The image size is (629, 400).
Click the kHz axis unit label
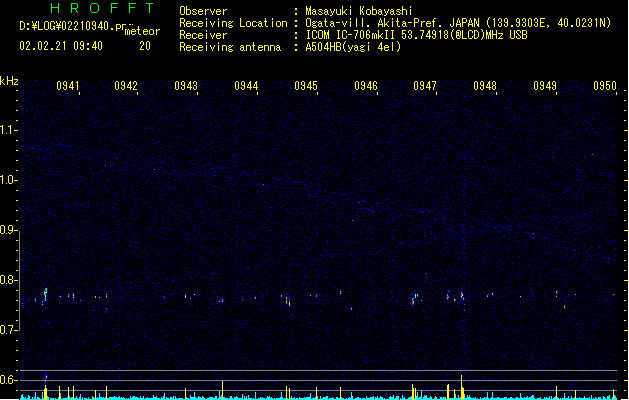click(x=9, y=81)
